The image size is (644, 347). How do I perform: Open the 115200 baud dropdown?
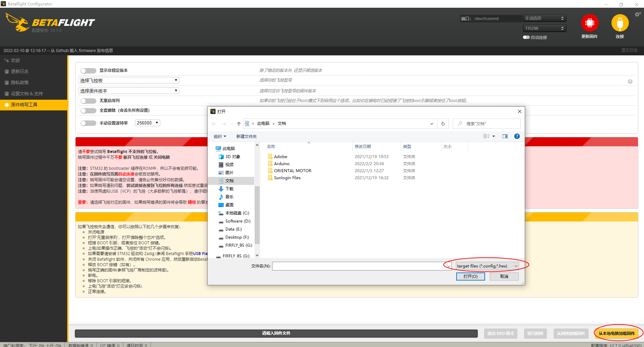click(x=545, y=29)
